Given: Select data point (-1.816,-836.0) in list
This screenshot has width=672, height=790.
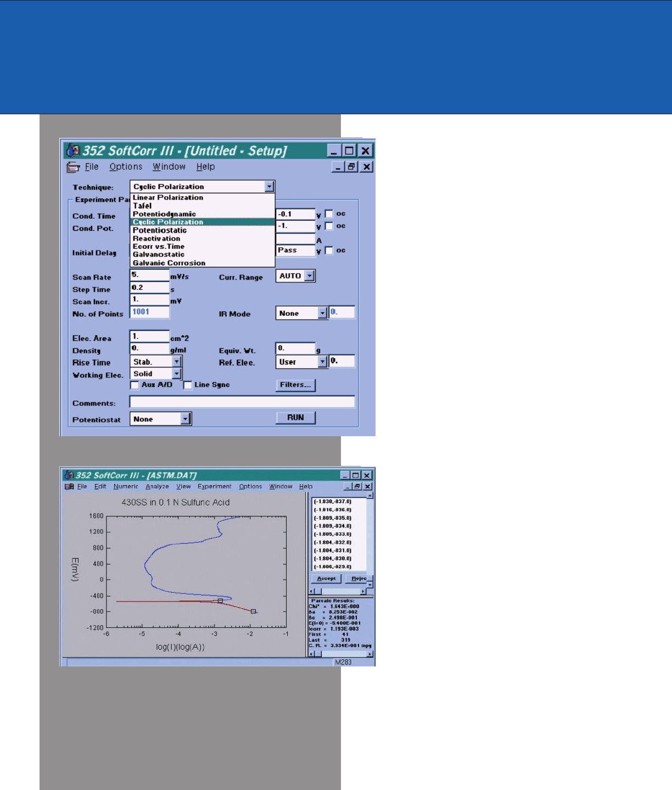Looking at the screenshot, I should pos(333,510).
